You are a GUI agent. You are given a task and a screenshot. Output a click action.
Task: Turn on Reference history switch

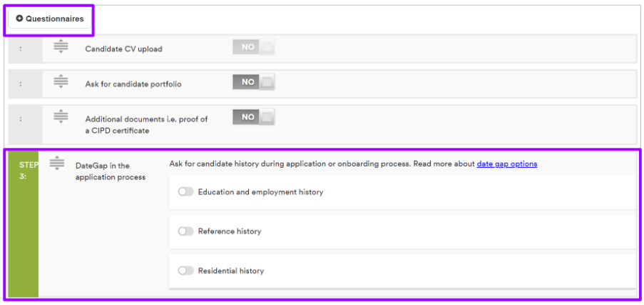(x=186, y=231)
